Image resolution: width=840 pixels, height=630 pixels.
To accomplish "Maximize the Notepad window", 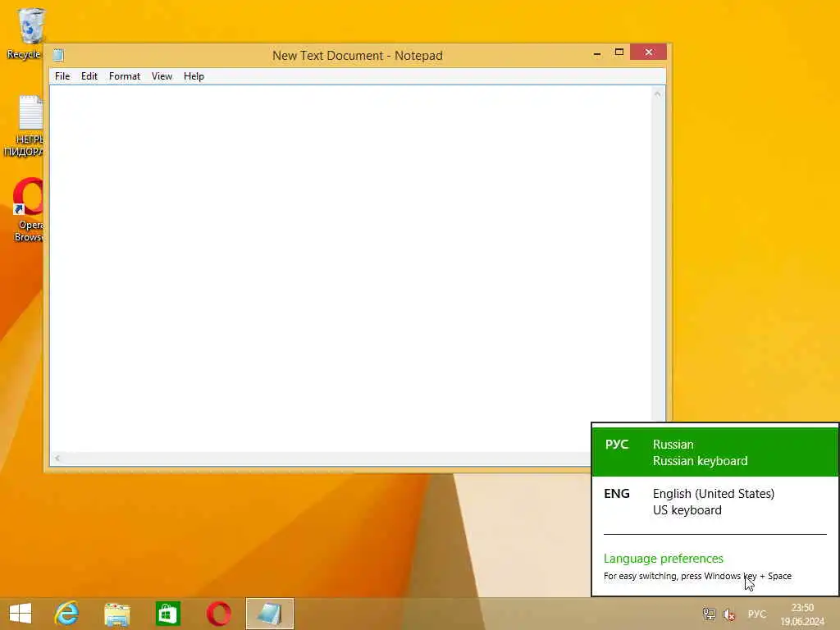I will 619,52.
